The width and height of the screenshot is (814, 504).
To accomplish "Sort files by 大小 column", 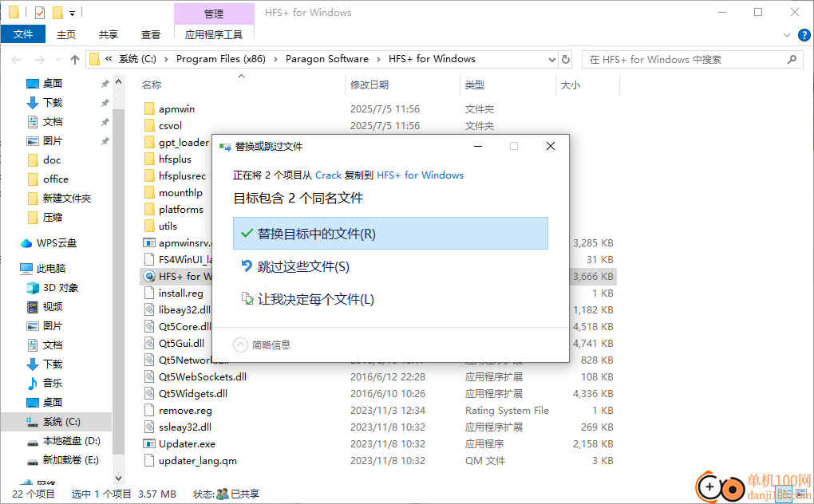I will point(571,85).
